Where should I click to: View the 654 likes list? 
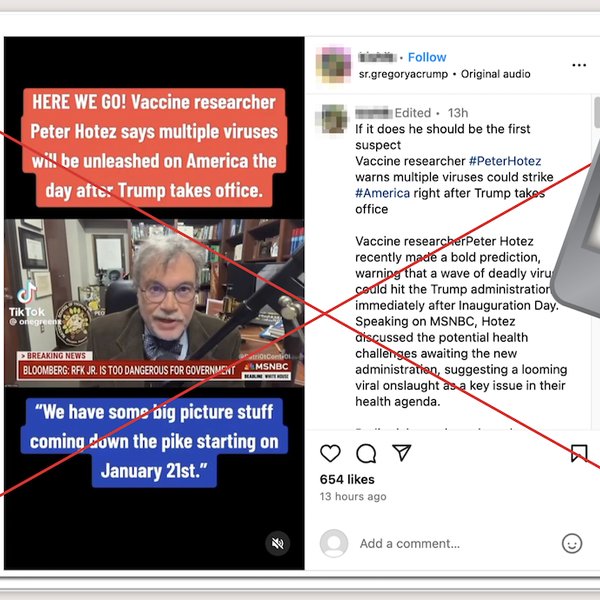347,479
